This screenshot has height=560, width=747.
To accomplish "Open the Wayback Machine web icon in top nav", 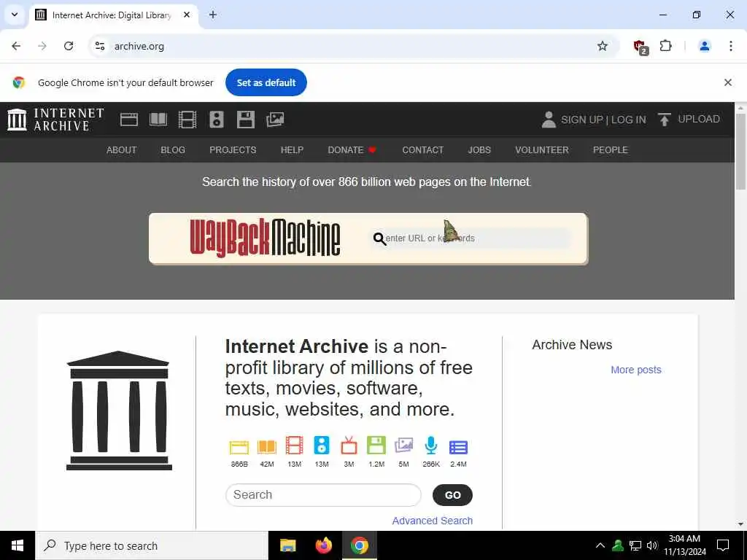I will (128, 119).
